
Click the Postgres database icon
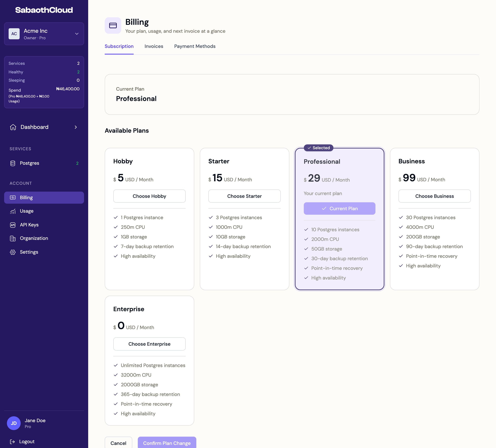point(13,163)
